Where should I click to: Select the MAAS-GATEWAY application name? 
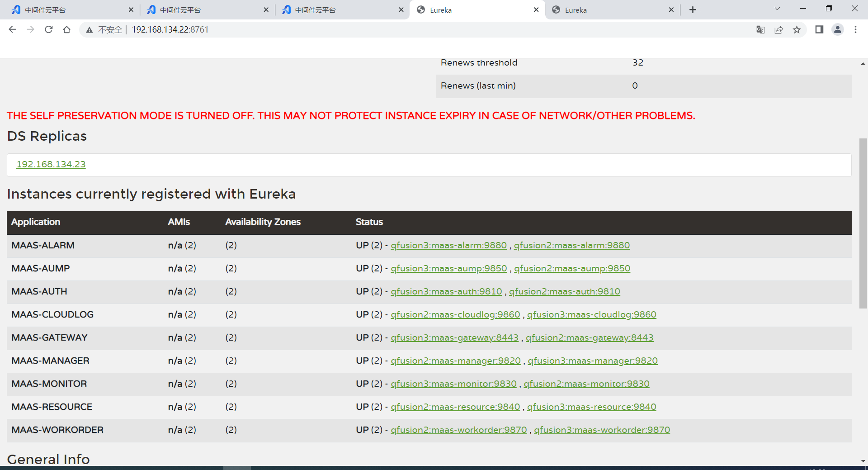tap(49, 337)
